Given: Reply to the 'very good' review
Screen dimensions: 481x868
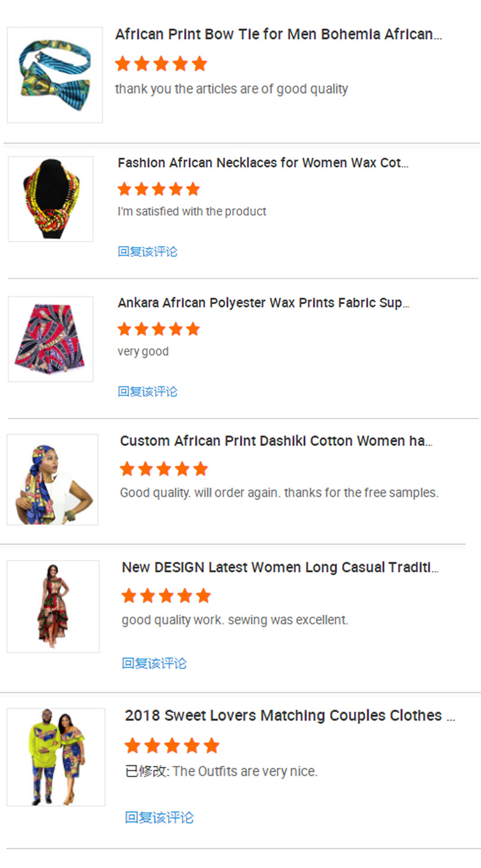Looking at the screenshot, I should click(x=147, y=391).
